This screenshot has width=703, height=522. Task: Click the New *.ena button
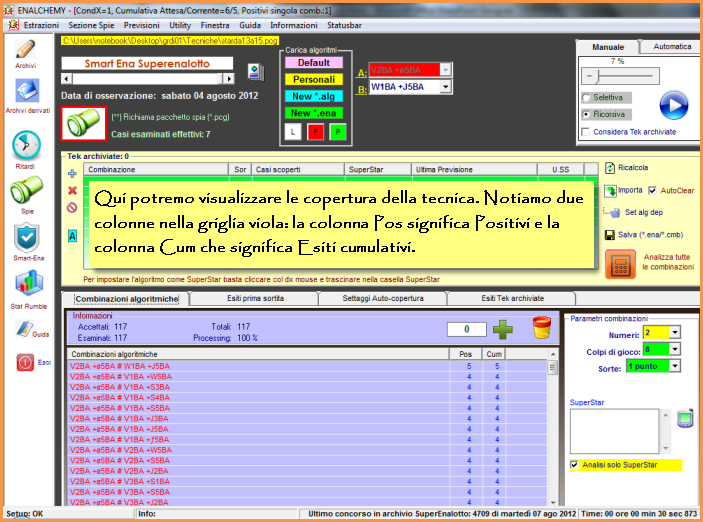pyautogui.click(x=314, y=113)
